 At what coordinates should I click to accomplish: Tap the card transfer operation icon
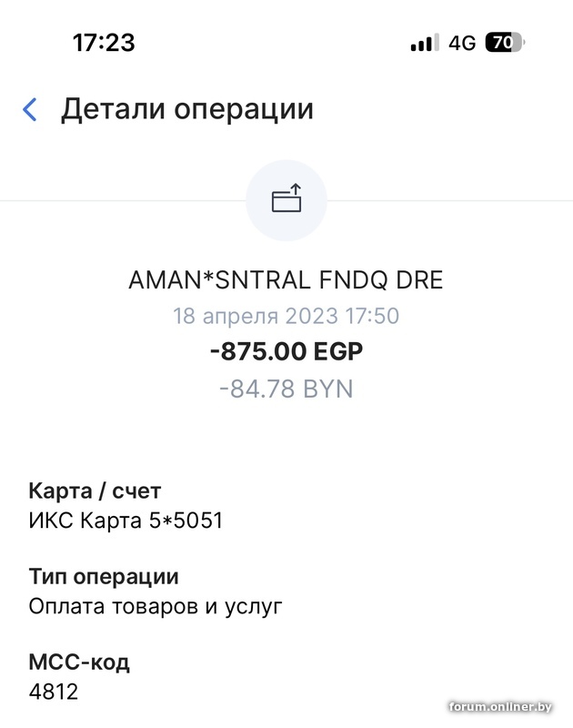pos(286,199)
